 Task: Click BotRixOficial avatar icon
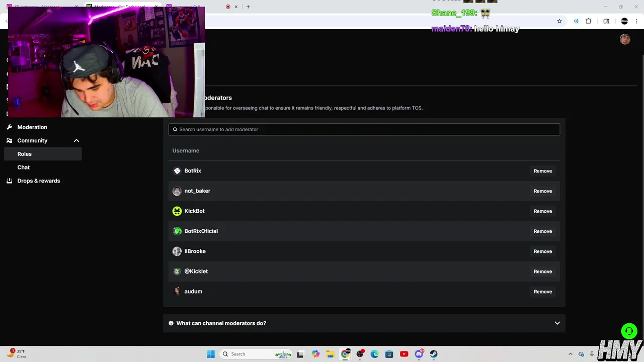click(177, 231)
